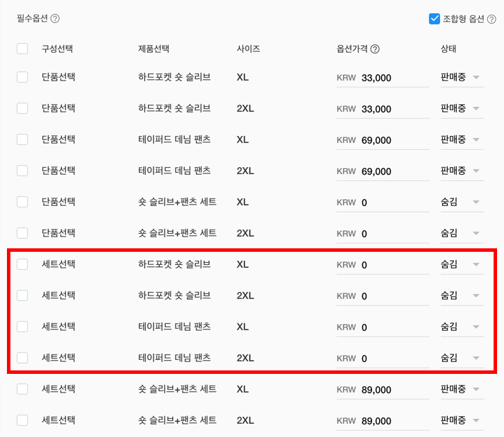Toggle the 조합형 옵션 checkbox
This screenshot has height=437, width=504.
click(435, 19)
